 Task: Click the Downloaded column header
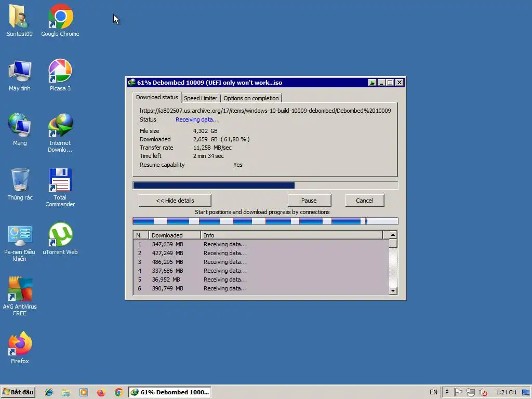tap(175, 235)
